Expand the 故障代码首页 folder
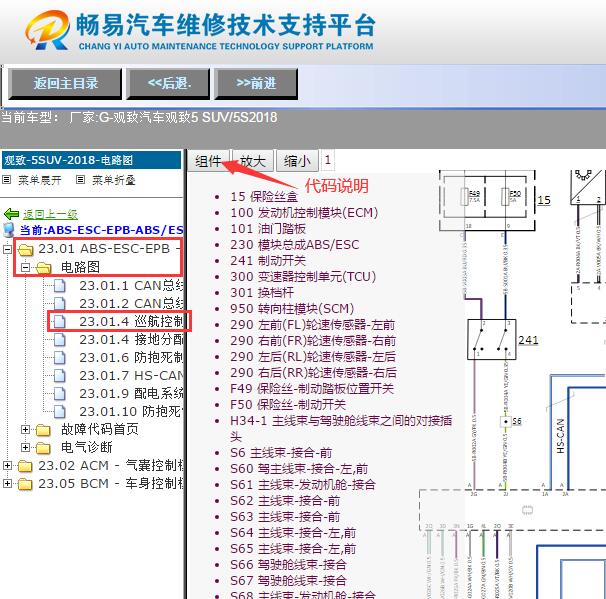 [26, 429]
